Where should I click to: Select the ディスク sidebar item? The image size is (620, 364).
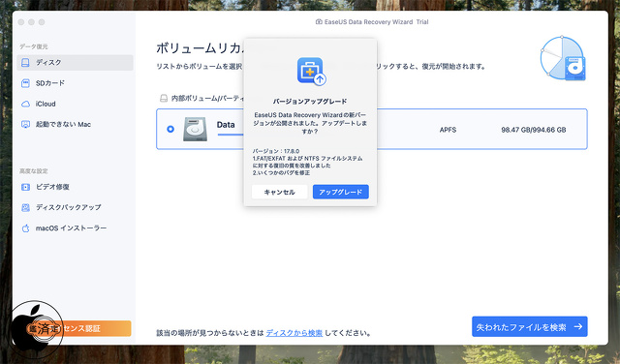tap(75, 63)
